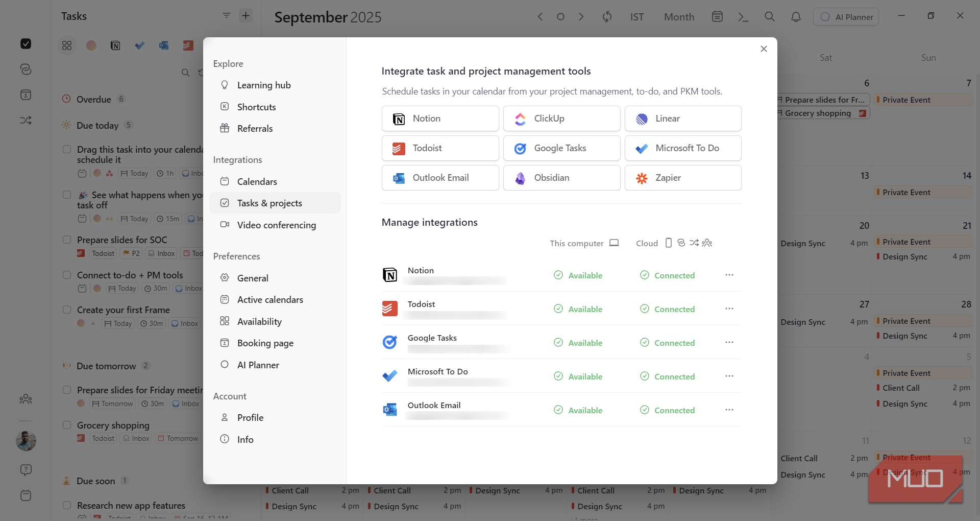Check off the 'Create your first Frame' task
Screen dimensions: 980x521
coord(67,310)
